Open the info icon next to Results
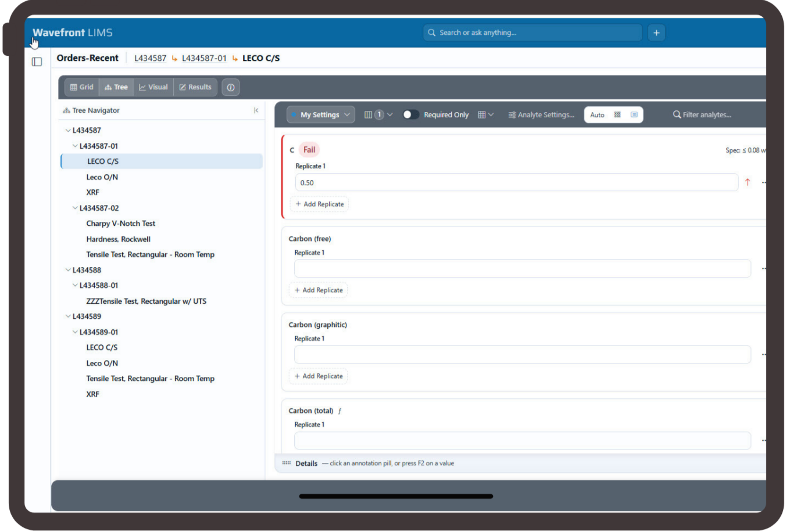Screen dimensions: 790x532 pos(231,87)
